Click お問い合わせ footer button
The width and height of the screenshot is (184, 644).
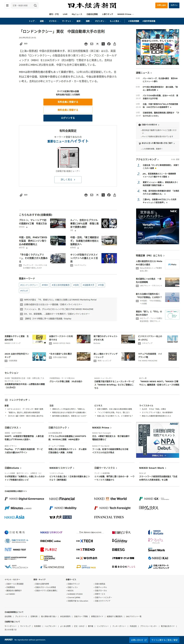[x=139, y=640]
